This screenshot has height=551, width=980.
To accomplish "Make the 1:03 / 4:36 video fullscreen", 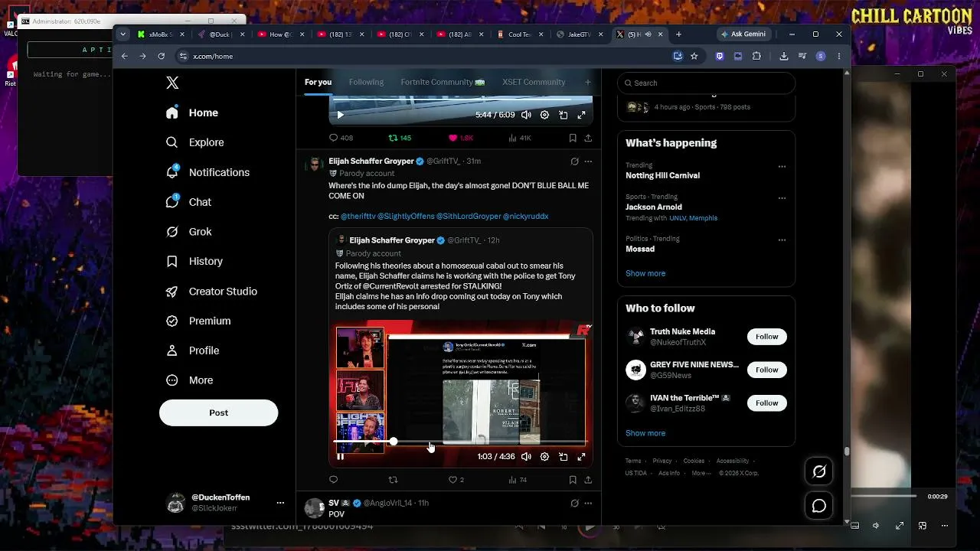I will coord(581,457).
